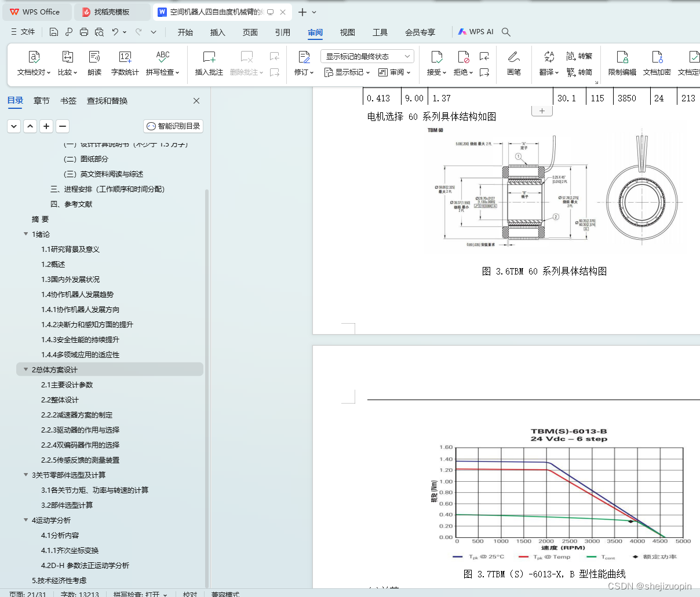Switch to the WPS Office home tab
700x597 pixels.
tap(36, 12)
